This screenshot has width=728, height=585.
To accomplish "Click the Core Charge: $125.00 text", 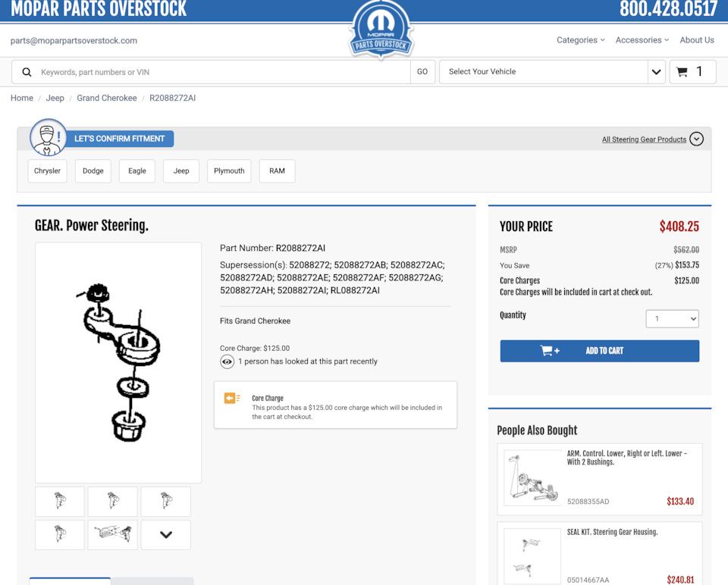I will pyautogui.click(x=255, y=348).
